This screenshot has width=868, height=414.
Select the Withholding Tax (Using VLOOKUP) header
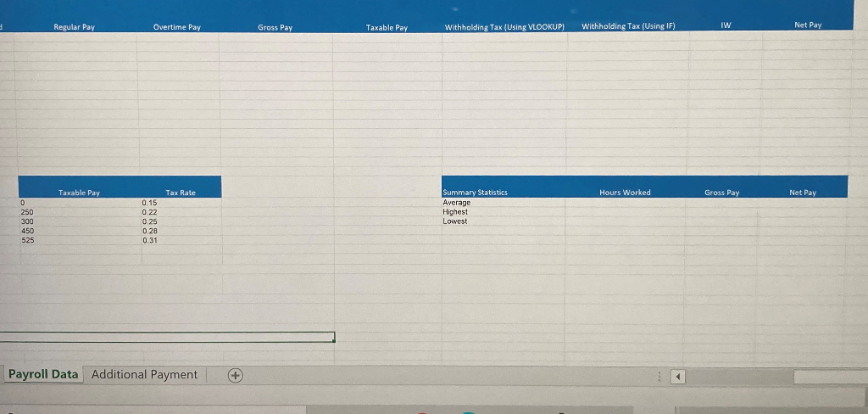(x=504, y=26)
